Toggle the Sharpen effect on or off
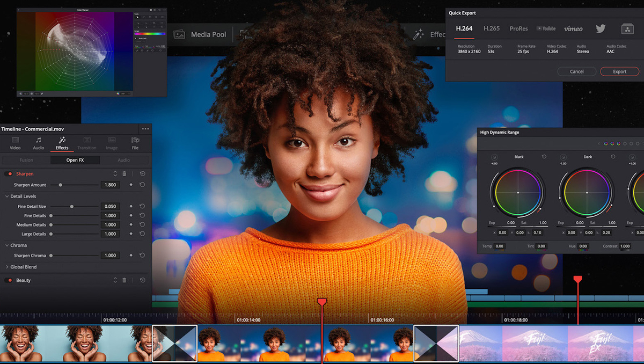Image resolution: width=644 pixels, height=364 pixels. click(x=9, y=174)
